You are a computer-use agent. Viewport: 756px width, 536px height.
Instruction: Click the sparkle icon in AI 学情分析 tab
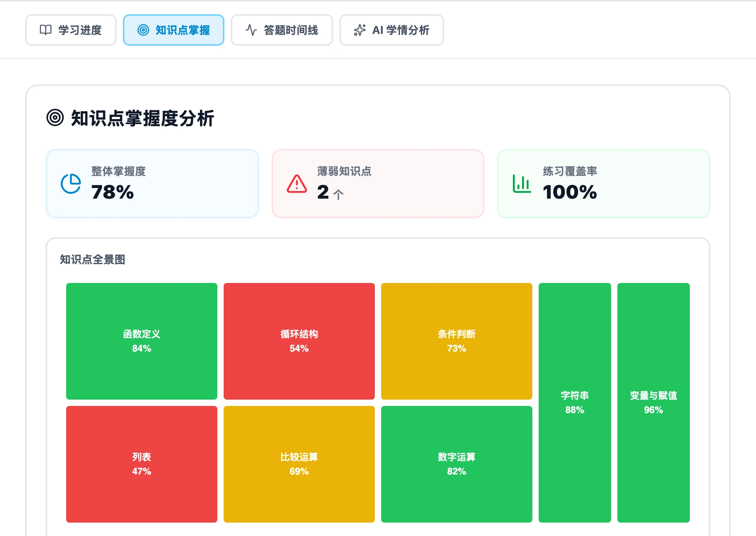pyautogui.click(x=360, y=30)
